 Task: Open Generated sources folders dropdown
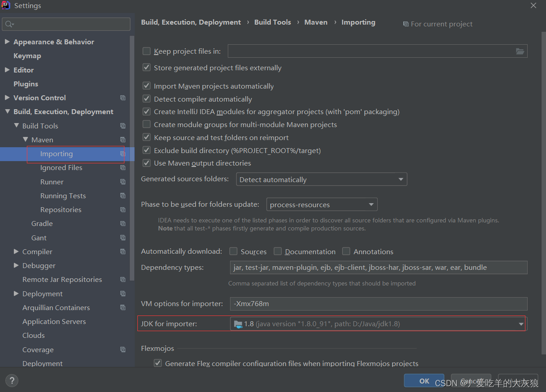tap(321, 179)
